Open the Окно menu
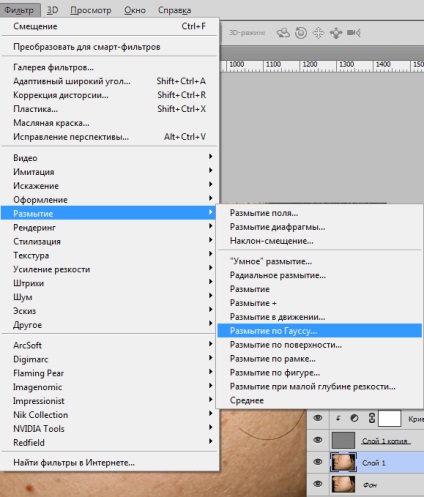The height and width of the screenshot is (497, 424). pos(135,10)
